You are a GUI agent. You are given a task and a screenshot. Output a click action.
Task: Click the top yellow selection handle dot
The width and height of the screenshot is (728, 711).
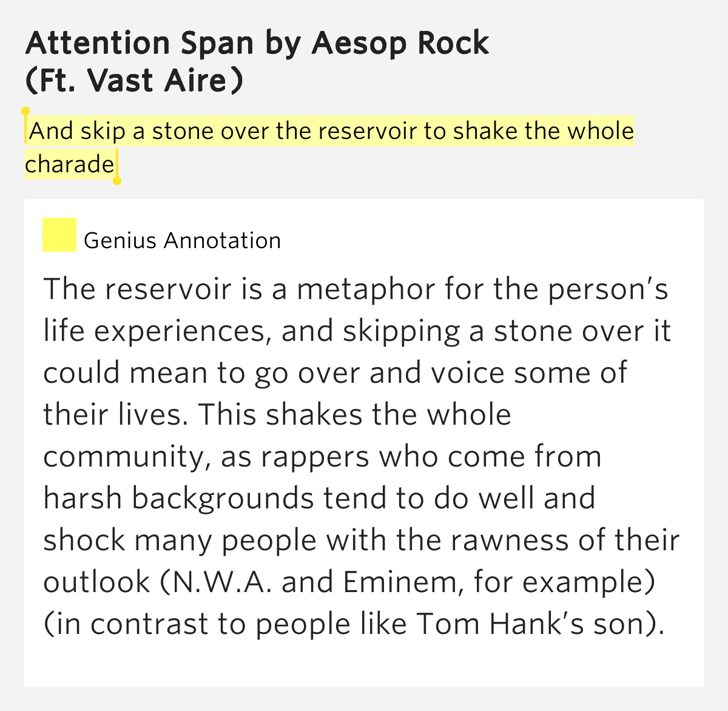[x=25, y=112]
